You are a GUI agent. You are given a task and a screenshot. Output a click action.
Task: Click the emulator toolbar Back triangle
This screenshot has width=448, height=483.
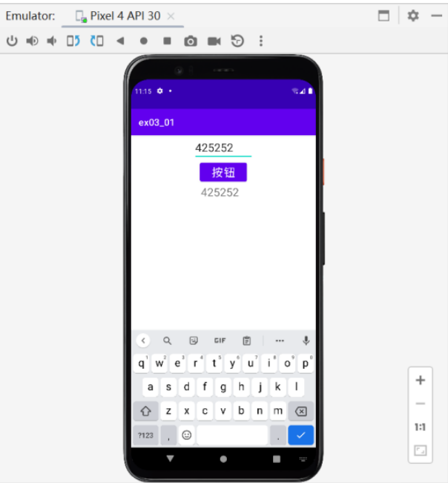click(120, 41)
